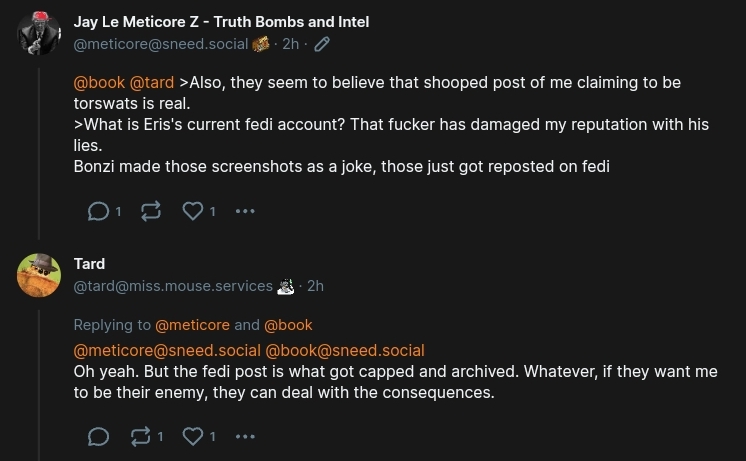Viewport: 746px width, 461px height.
Task: Favorite Jay Le Meticore's post
Action: (193, 211)
